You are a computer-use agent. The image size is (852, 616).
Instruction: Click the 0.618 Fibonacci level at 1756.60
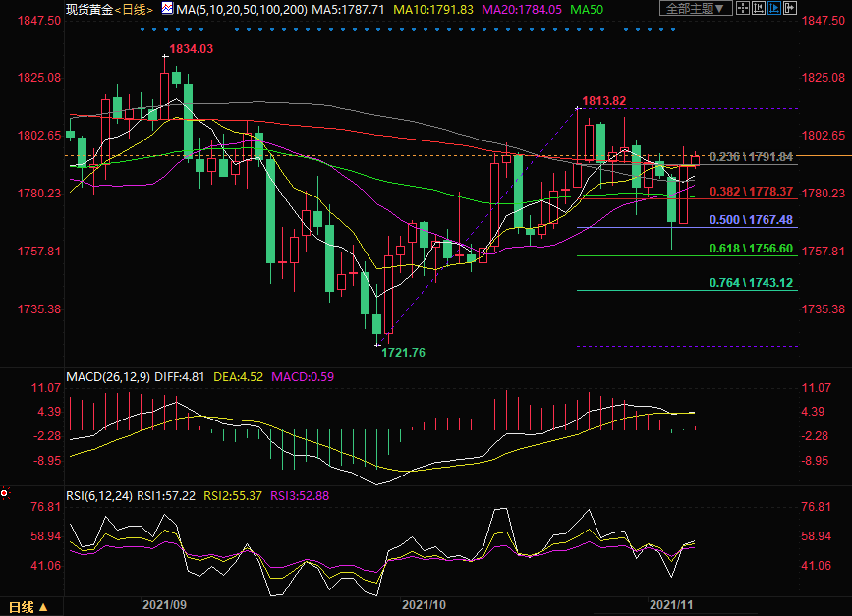751,250
